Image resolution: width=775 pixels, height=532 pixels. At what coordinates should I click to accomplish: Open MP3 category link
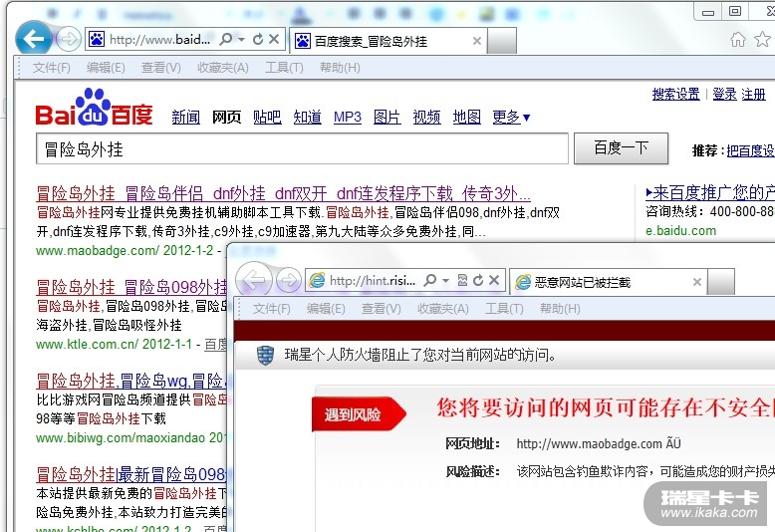click(348, 118)
